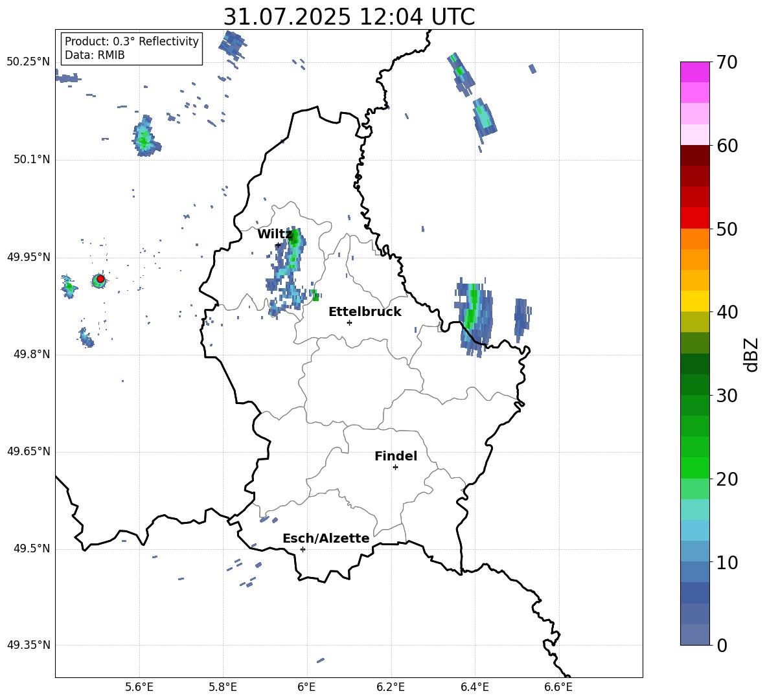Click the 20 colorbar tick label

727,479
